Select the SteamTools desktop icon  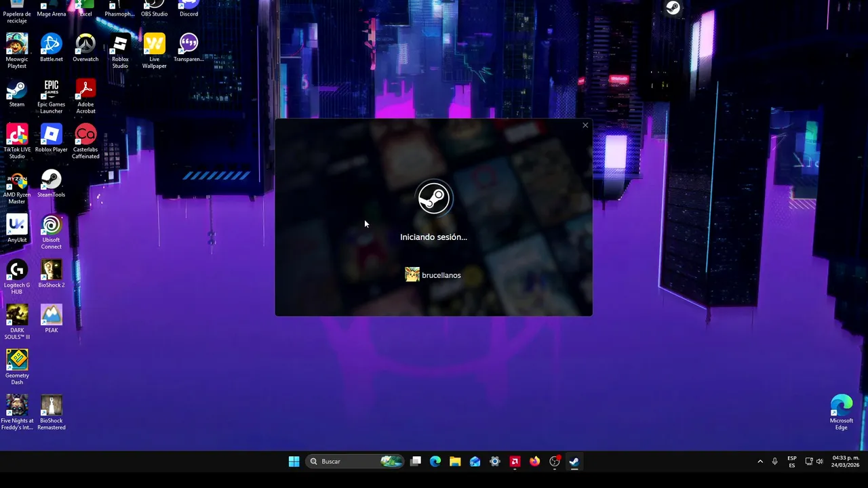point(52,183)
